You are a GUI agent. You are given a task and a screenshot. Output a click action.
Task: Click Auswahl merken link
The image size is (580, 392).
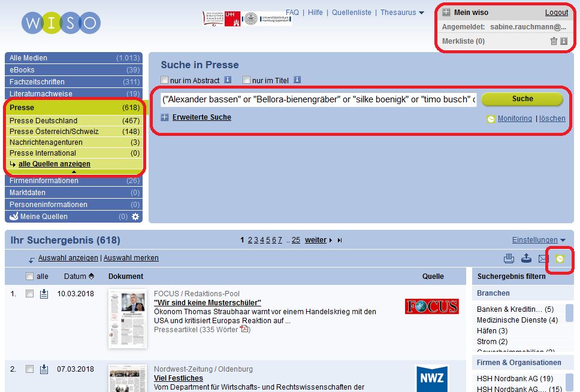131,258
